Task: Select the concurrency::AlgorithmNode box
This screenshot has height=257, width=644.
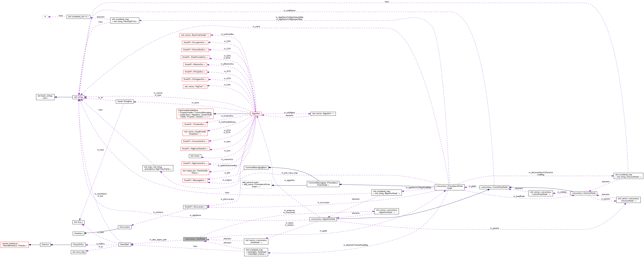Action: [323, 219]
